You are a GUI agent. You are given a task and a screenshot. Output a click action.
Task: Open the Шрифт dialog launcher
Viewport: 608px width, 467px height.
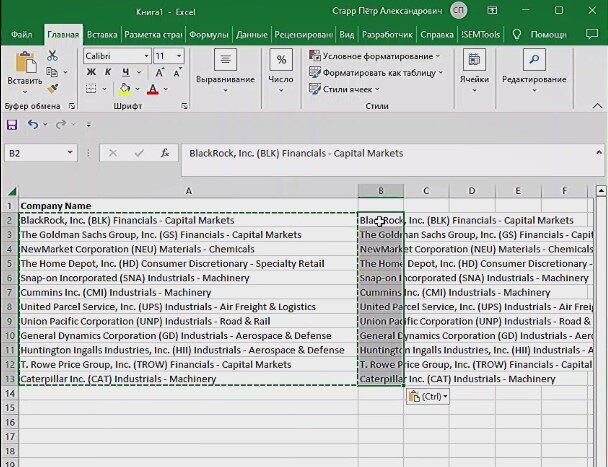pyautogui.click(x=185, y=106)
